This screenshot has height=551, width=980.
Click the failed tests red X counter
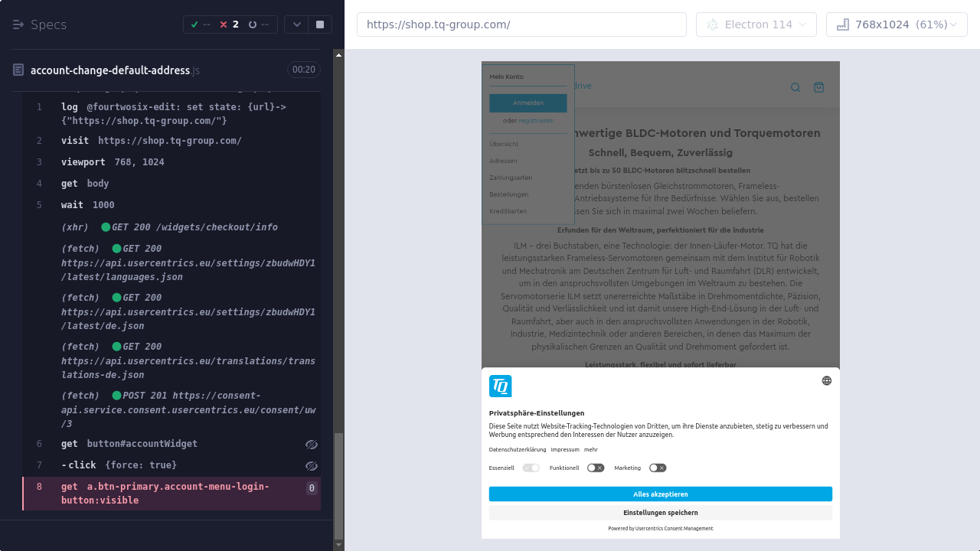(x=229, y=24)
